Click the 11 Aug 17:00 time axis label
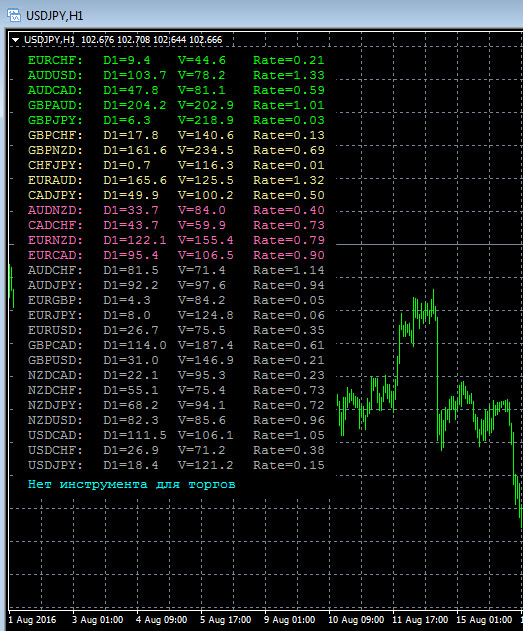This screenshot has width=523, height=631. (420, 620)
